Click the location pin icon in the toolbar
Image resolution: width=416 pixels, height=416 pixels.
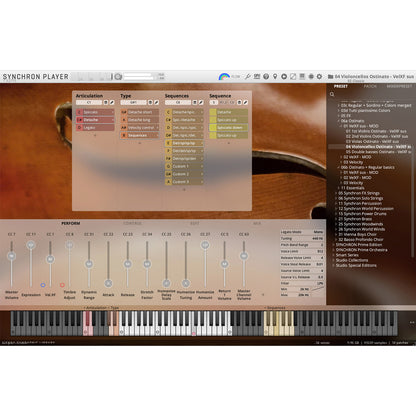[275, 77]
